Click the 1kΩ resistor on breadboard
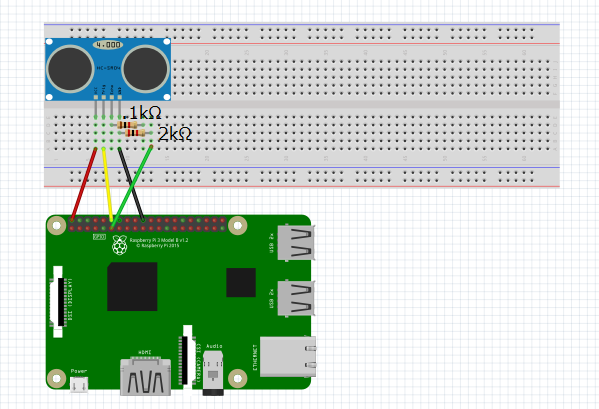This screenshot has height=409, width=599. pos(128,124)
